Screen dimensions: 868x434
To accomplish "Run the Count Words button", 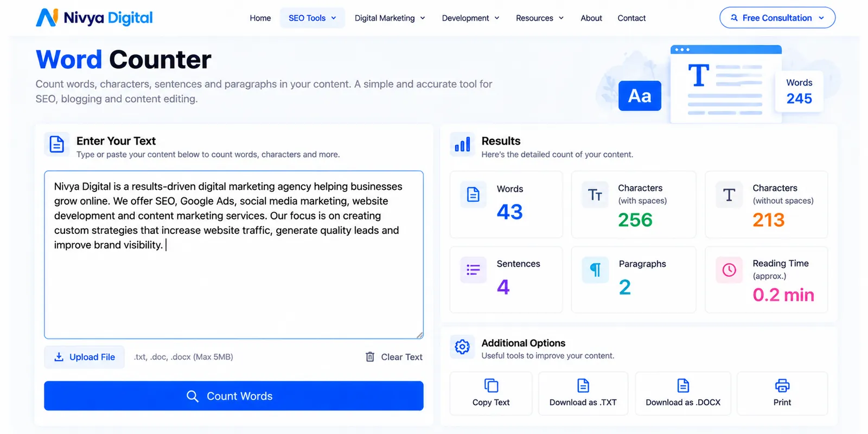I will coord(234,396).
